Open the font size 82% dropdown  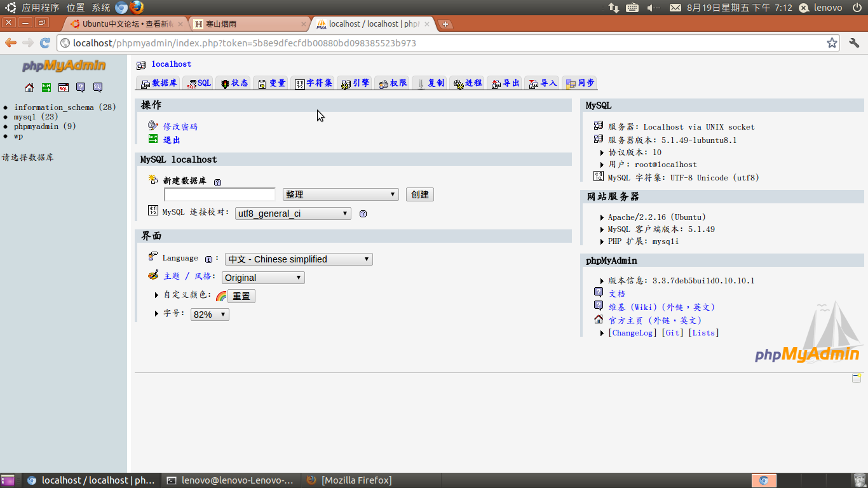tap(210, 315)
